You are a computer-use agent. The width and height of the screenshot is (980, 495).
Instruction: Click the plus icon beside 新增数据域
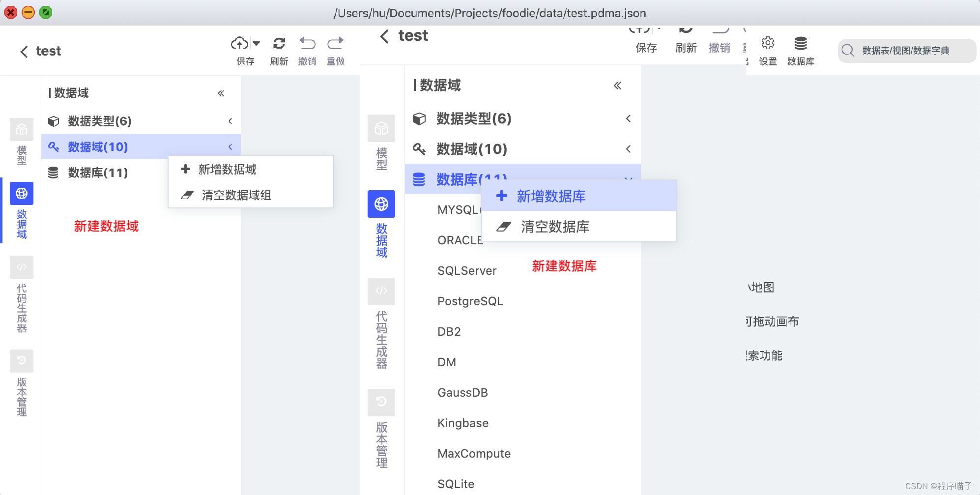(185, 169)
